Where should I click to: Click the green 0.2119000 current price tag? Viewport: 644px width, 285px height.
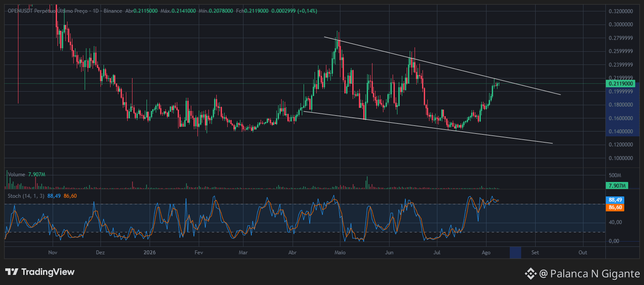point(620,83)
